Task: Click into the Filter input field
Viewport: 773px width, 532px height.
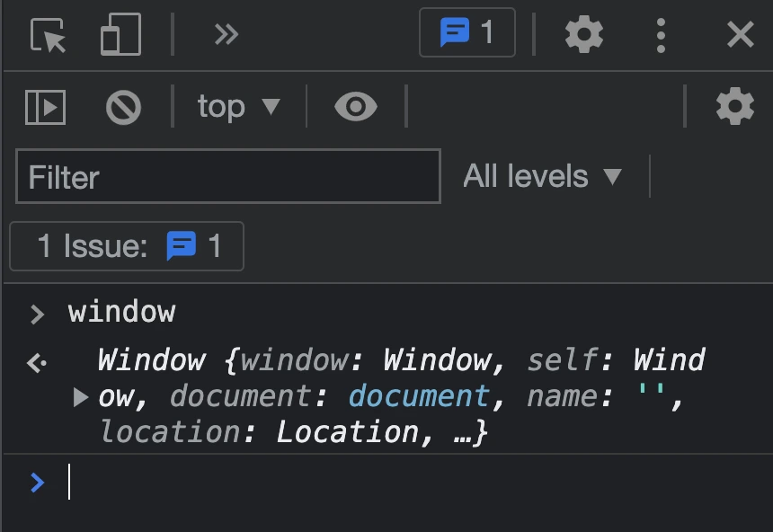Action: tap(228, 176)
